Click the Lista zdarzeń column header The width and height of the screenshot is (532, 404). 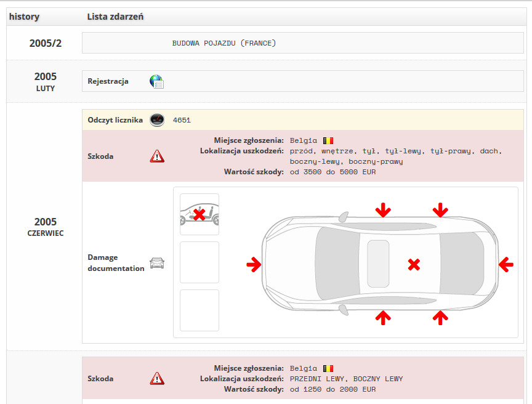click(x=115, y=16)
